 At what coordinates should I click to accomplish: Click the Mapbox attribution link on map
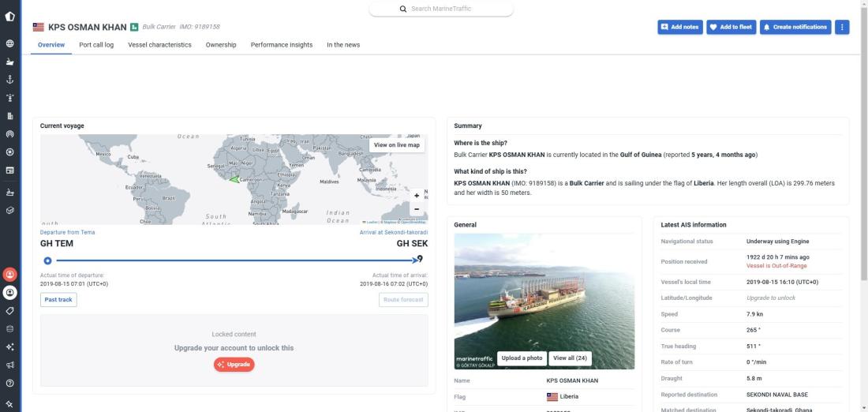tap(389, 222)
